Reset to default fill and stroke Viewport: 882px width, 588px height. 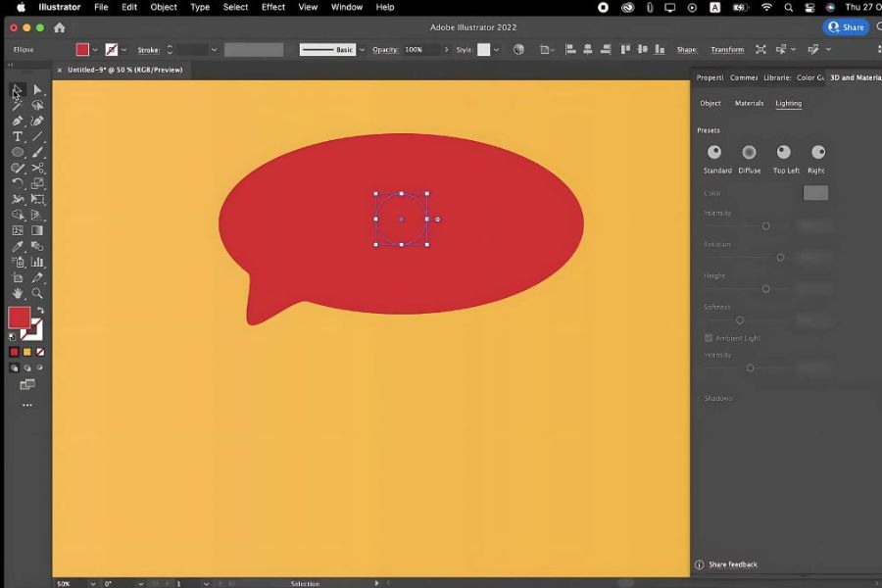point(13,336)
